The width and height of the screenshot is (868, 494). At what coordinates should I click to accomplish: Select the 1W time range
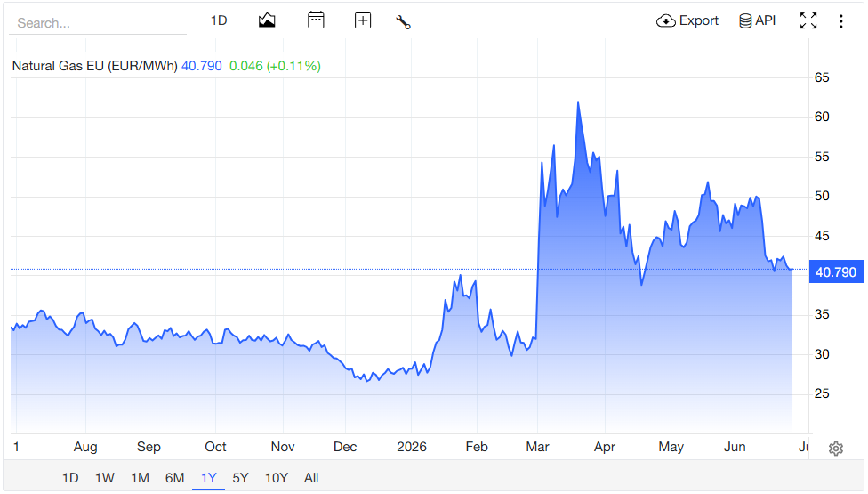[x=105, y=477]
